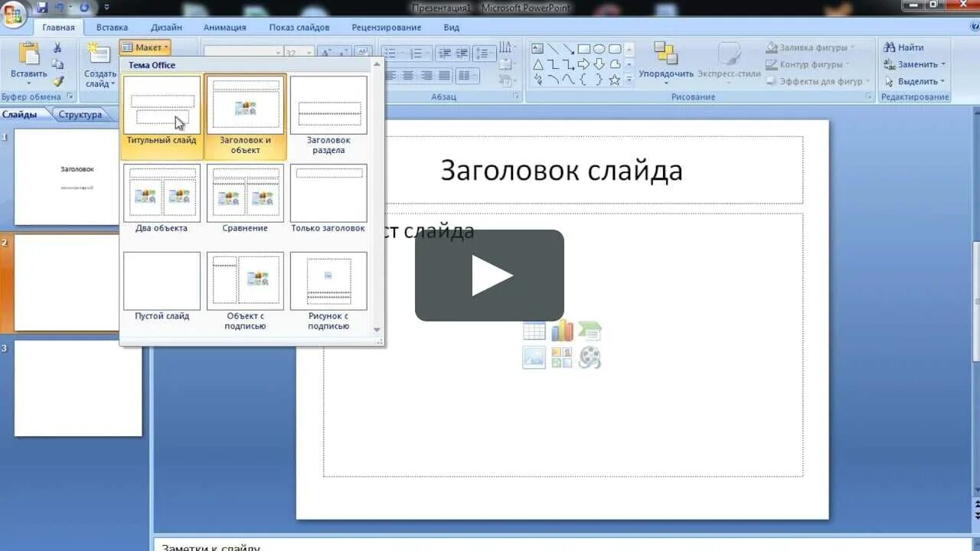Toggle justify text alignment
This screenshot has height=551, width=980.
pyautogui.click(x=444, y=76)
